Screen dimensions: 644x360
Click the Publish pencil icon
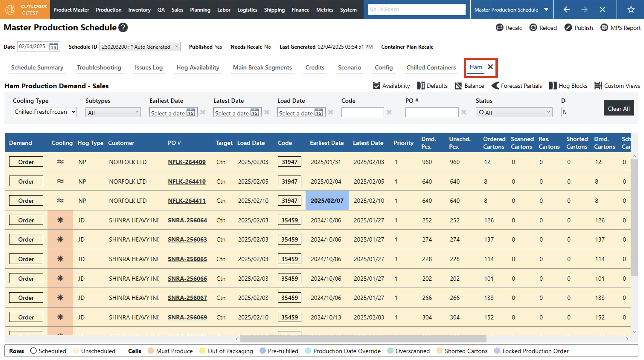[568, 28]
